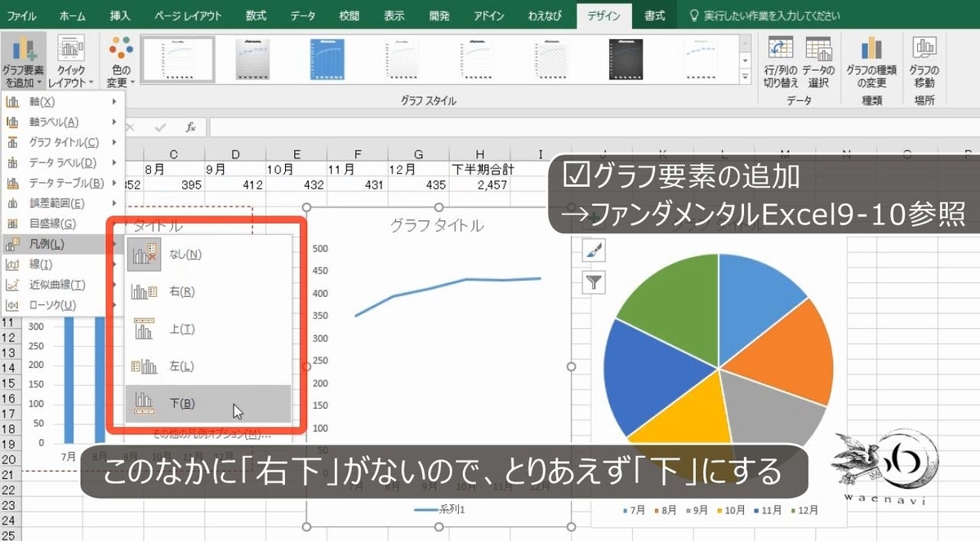The height and width of the screenshot is (541, 980).
Task: Click the chart filters funnel button
Action: (594, 282)
